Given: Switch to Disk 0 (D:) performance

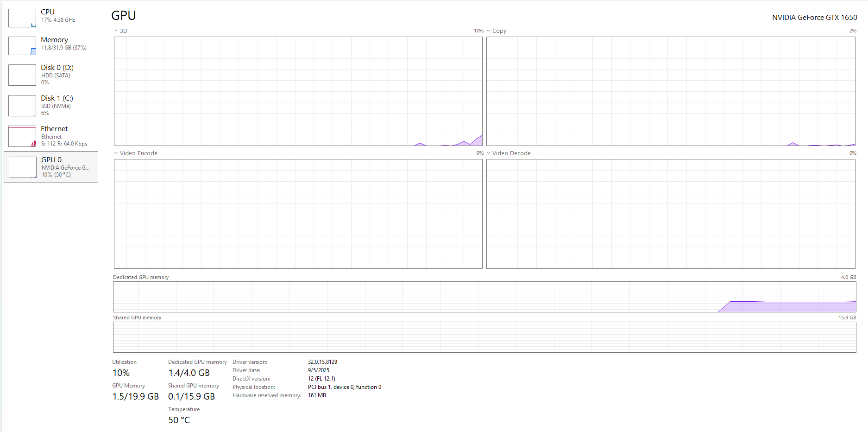Looking at the screenshot, I should coord(51,75).
